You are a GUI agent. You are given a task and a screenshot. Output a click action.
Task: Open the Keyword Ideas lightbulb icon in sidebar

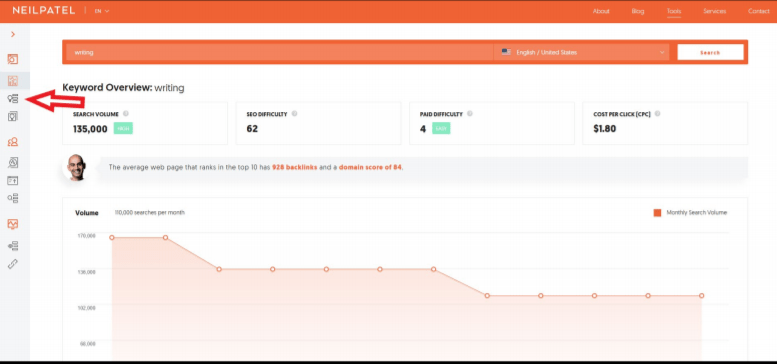coord(13,99)
